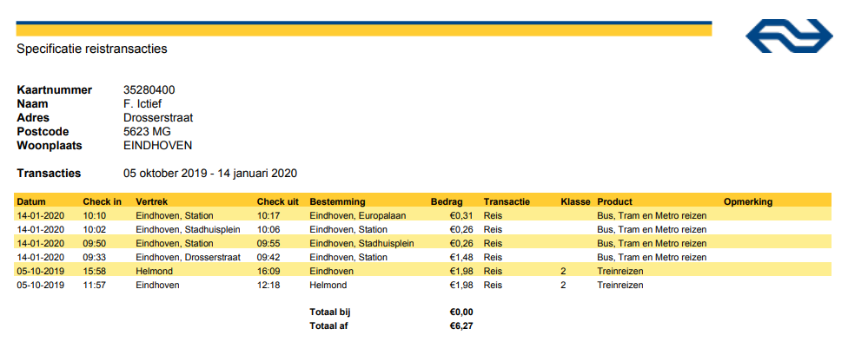Click the Totaal af value €6,27
868x342 pixels.
coord(461,326)
